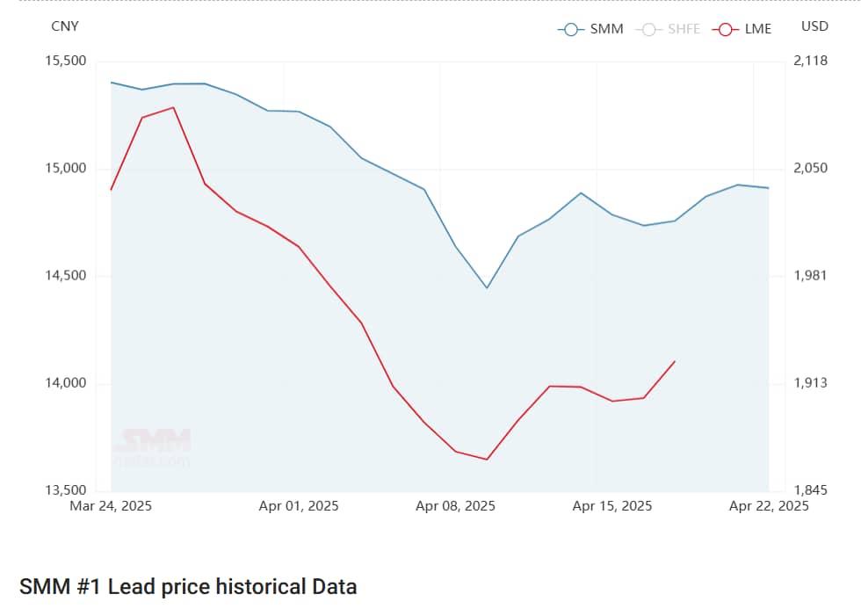Click the 1,913 USD axis tick label
This screenshot has width=861, height=616.
pyautogui.click(x=810, y=383)
